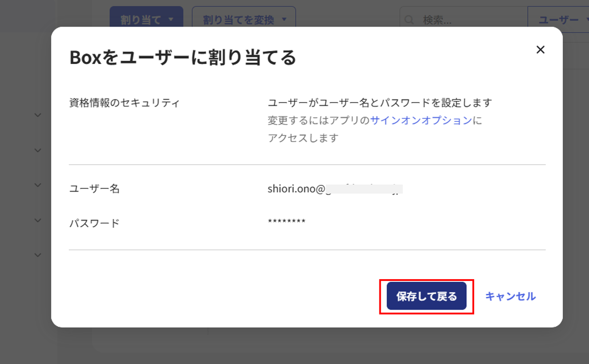
Task: Click the magnifier search icon
Action: click(409, 20)
